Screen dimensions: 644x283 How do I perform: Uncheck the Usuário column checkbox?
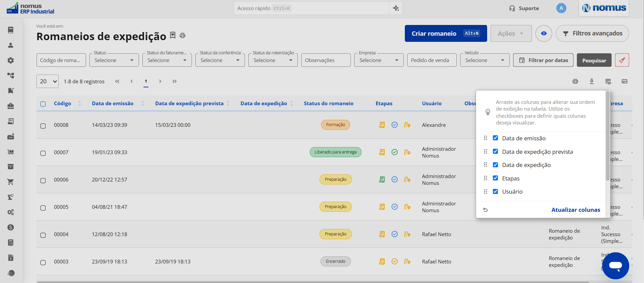coord(496,191)
